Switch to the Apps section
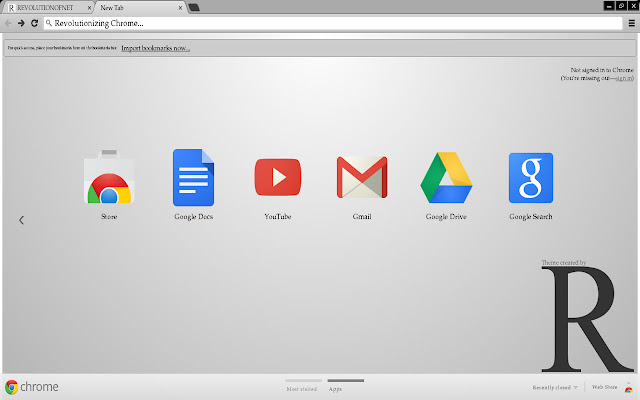The image size is (640, 400). pos(345,386)
